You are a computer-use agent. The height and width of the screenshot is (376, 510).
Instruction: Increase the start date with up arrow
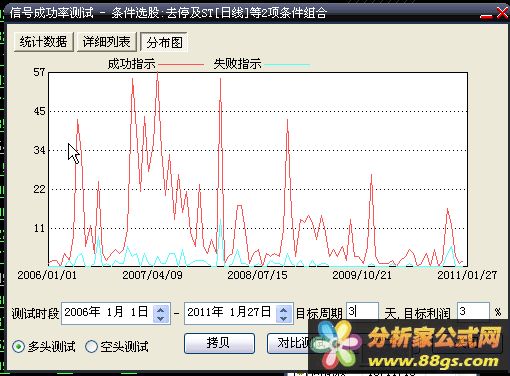pos(160,309)
